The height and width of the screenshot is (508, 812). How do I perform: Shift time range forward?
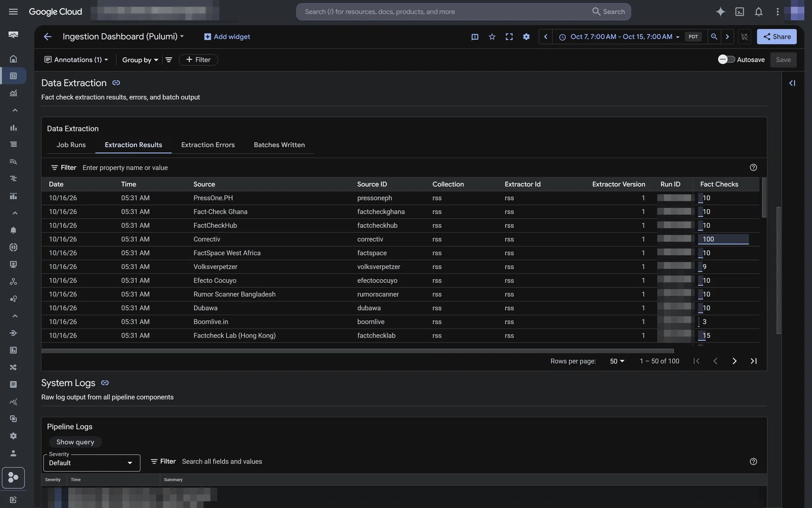click(727, 37)
